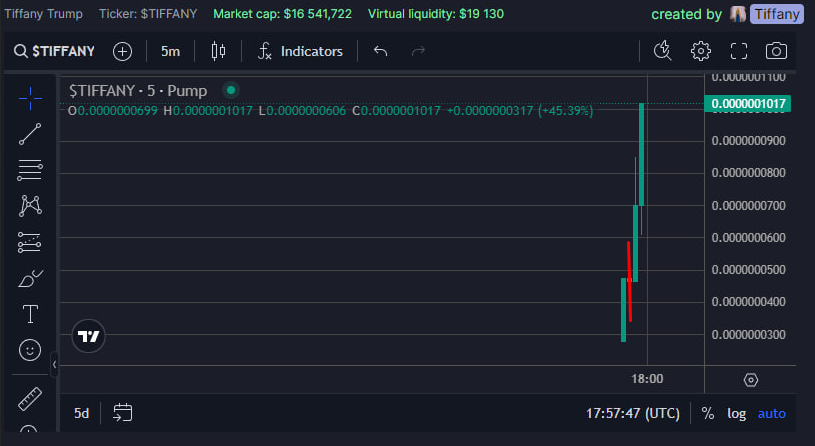Select the brush drawing tool
Viewport: 815px width, 446px height.
click(30, 279)
